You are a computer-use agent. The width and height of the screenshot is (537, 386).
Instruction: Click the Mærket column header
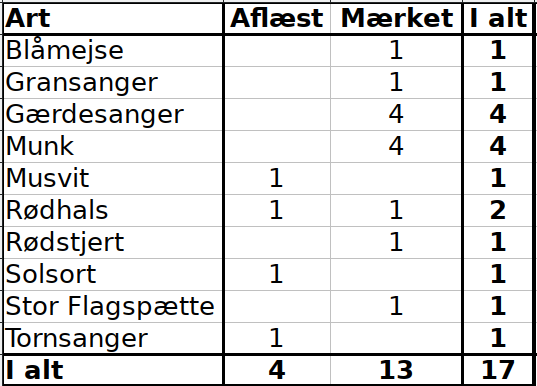pos(396,18)
